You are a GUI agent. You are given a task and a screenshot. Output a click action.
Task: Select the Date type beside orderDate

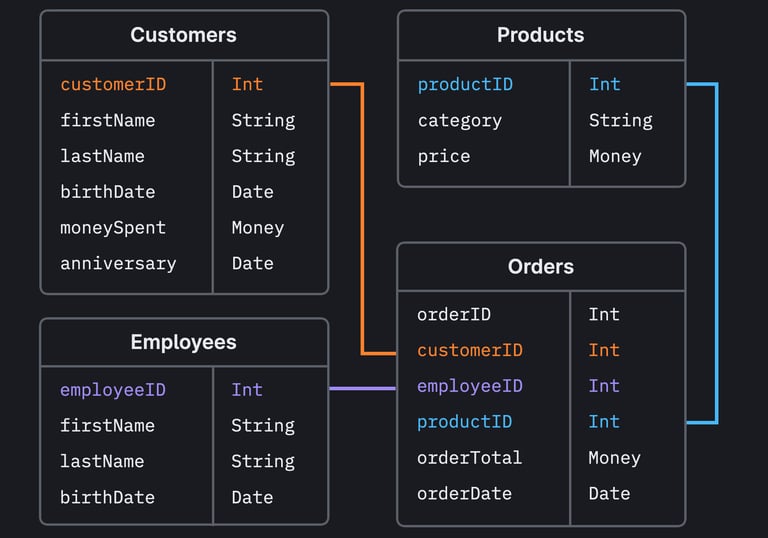609,494
